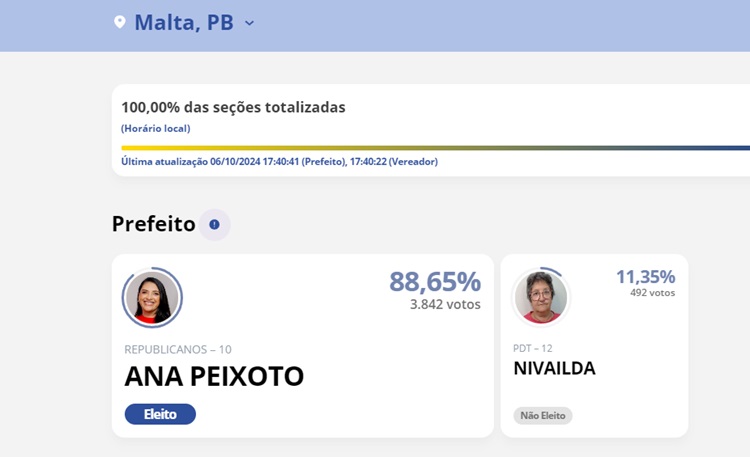The height and width of the screenshot is (457, 750).
Task: Click the ANA PEIXOTO name
Action: (214, 377)
